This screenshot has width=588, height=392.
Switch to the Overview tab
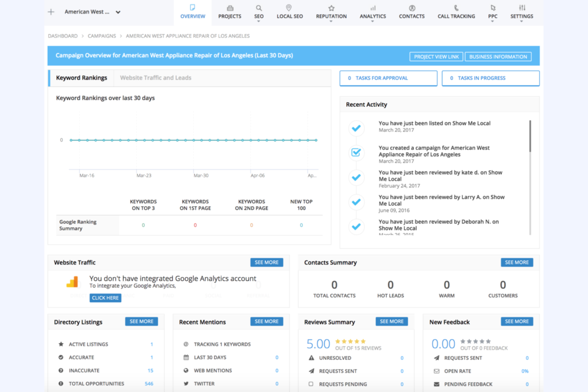tap(193, 12)
